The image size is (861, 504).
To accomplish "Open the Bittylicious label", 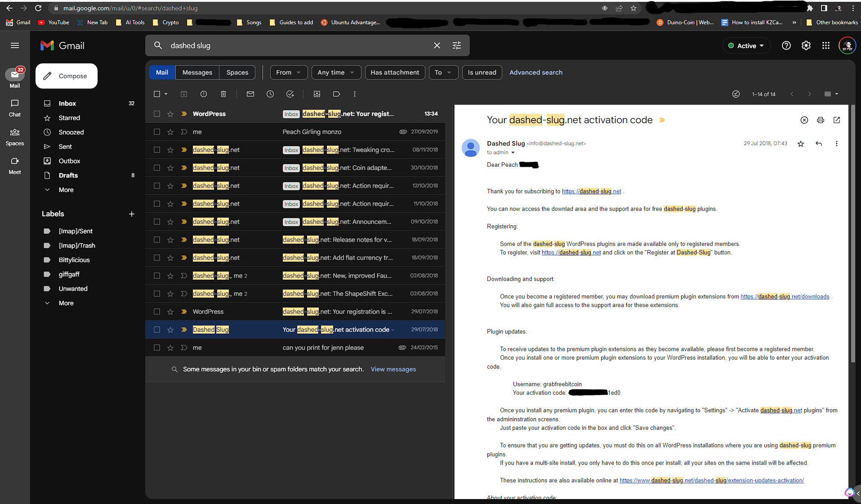I will click(x=74, y=260).
